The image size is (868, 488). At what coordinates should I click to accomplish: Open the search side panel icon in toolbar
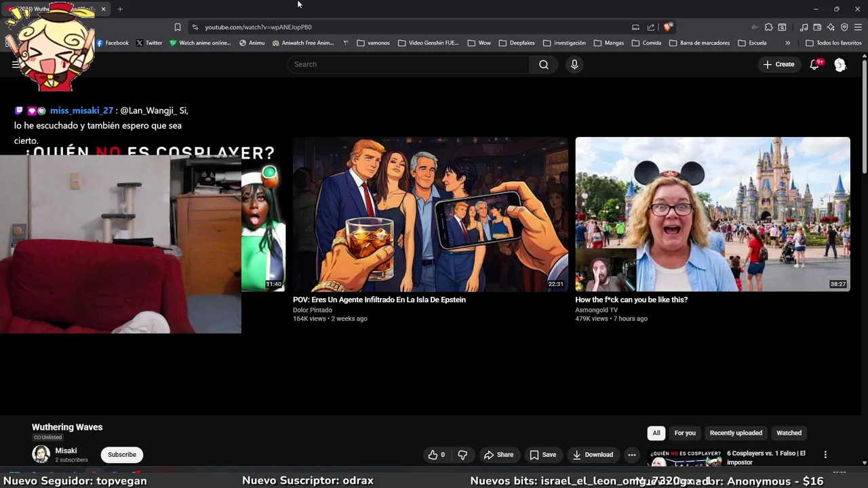[x=782, y=27]
